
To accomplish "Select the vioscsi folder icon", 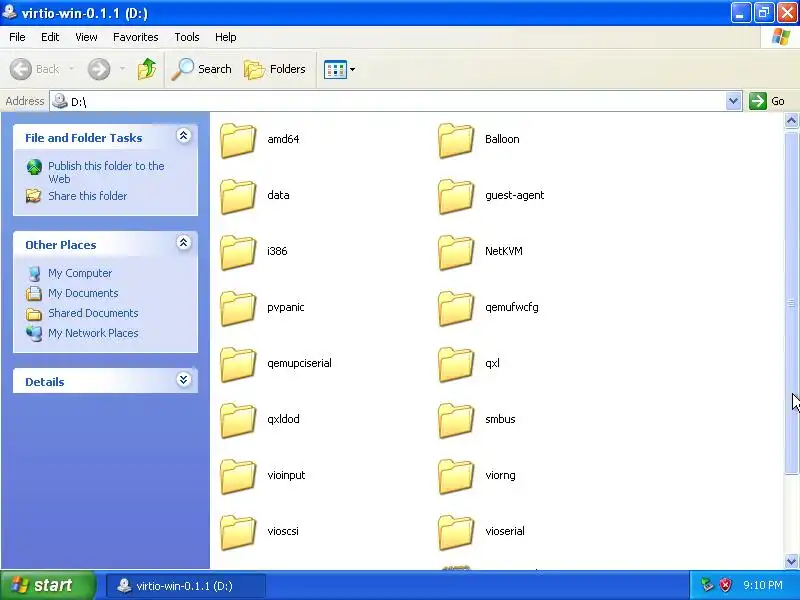I will pyautogui.click(x=238, y=533).
